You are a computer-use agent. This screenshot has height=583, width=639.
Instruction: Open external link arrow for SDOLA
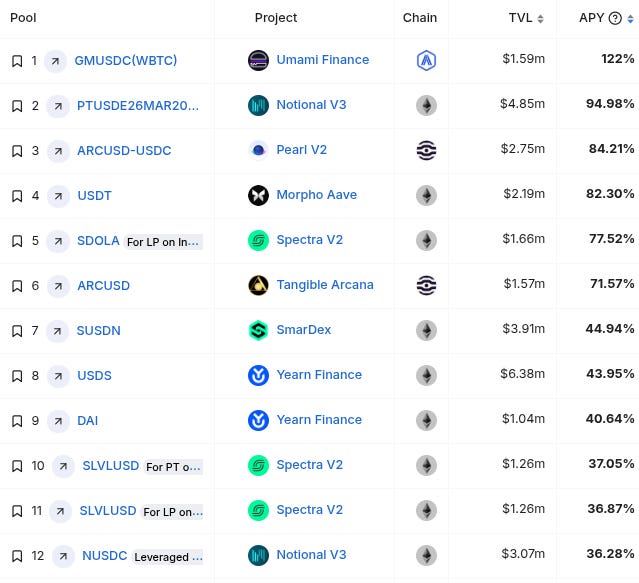tap(58, 241)
